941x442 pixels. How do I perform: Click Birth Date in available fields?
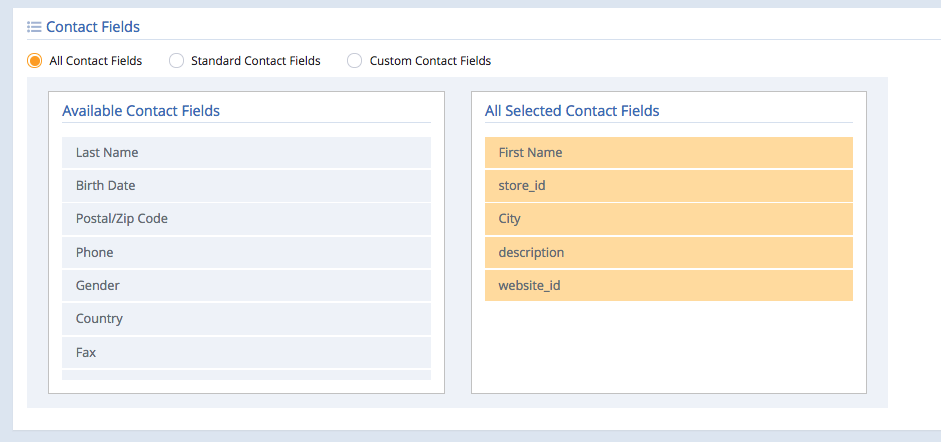tap(246, 186)
